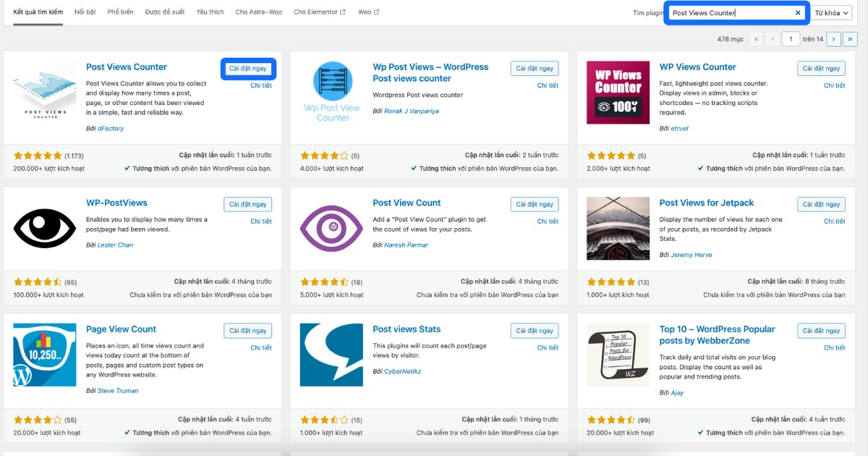Install WP-PostViews with Cài đặt ngay

point(248,205)
